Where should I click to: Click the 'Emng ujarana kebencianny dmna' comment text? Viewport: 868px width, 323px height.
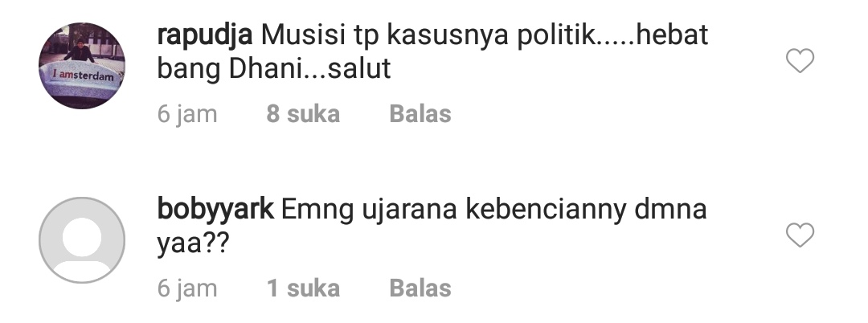point(493,211)
